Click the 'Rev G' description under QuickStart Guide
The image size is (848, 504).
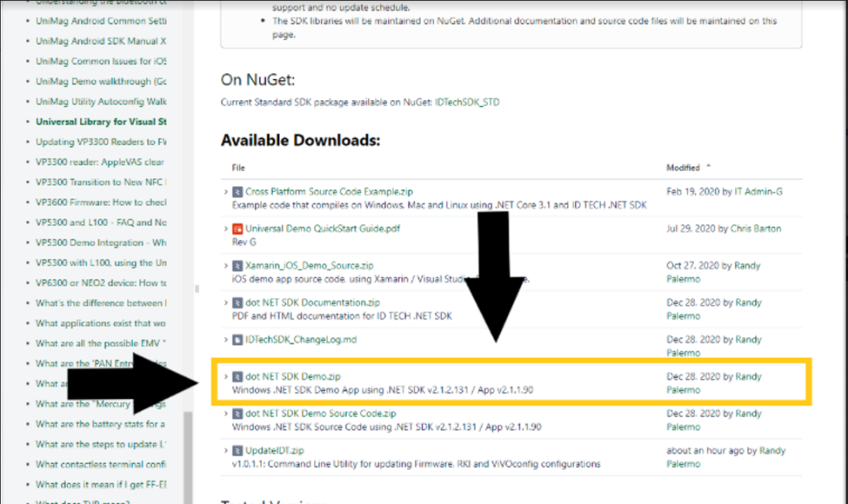pos(244,242)
